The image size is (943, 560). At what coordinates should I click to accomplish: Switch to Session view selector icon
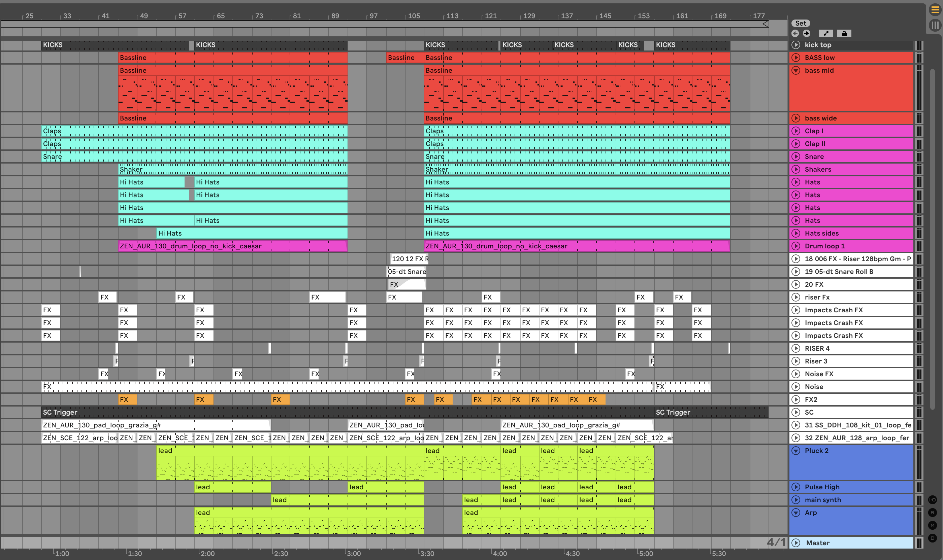(x=935, y=25)
